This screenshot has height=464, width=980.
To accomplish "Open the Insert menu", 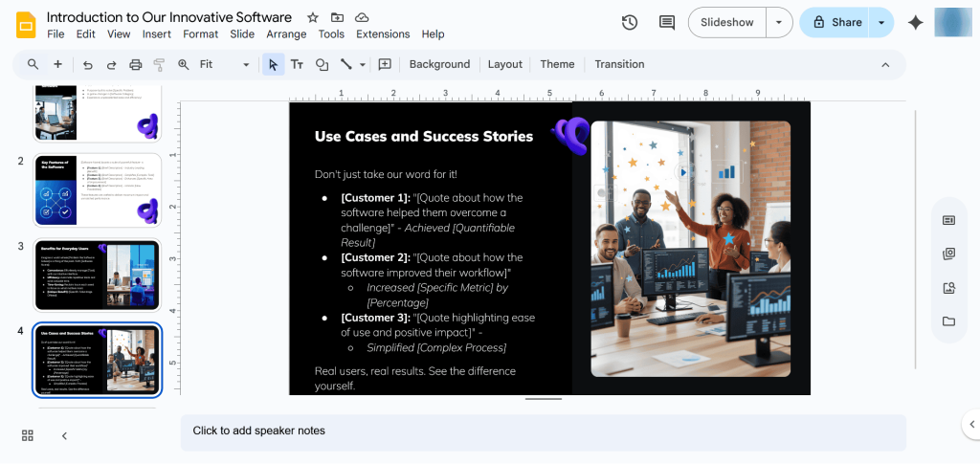I will pos(156,34).
